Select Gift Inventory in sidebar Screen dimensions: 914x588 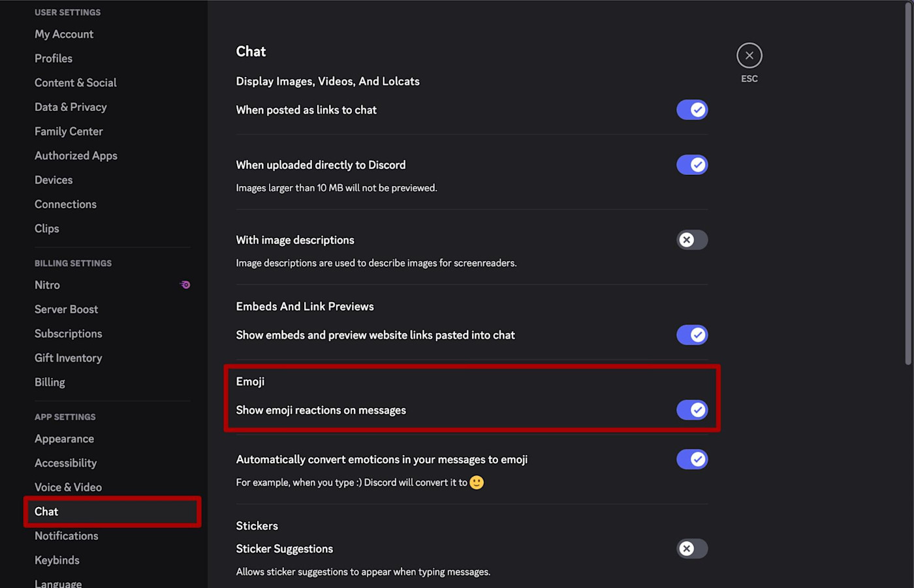68,358
